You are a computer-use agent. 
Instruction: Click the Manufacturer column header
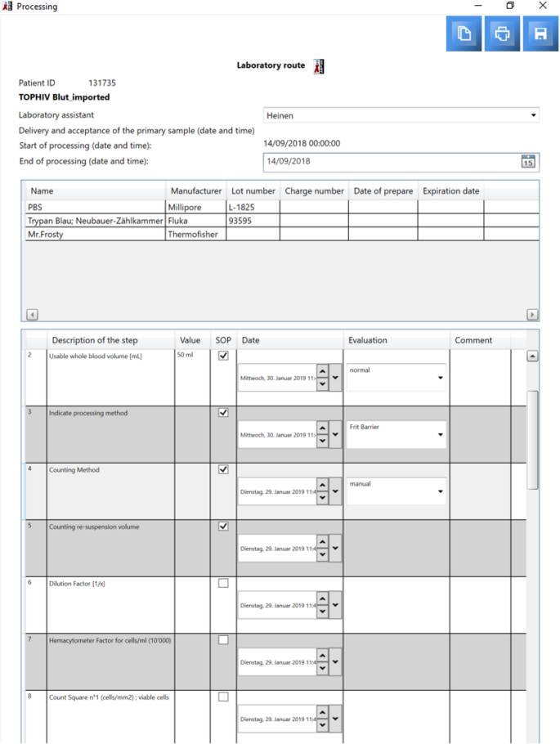tap(196, 191)
